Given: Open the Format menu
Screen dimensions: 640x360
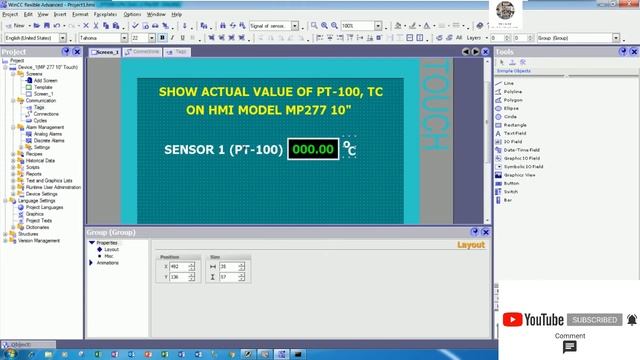Looking at the screenshot, I should click(x=80, y=14).
